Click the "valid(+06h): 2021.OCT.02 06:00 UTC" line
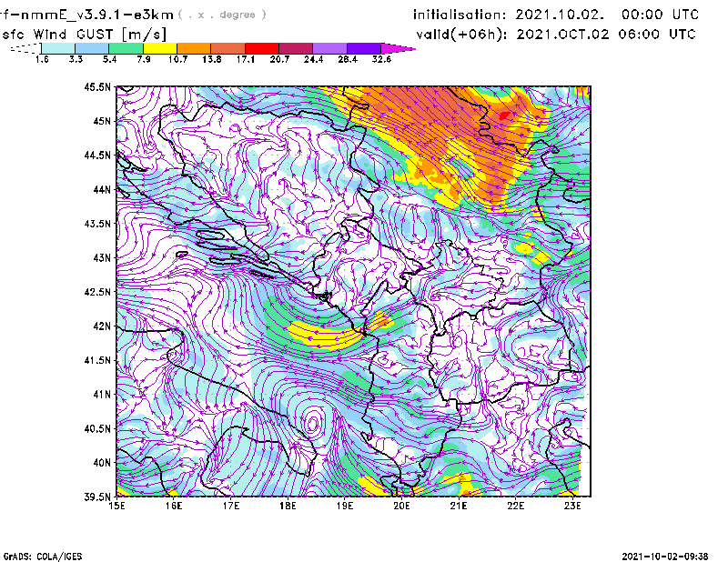The height and width of the screenshot is (562, 728). point(556,35)
